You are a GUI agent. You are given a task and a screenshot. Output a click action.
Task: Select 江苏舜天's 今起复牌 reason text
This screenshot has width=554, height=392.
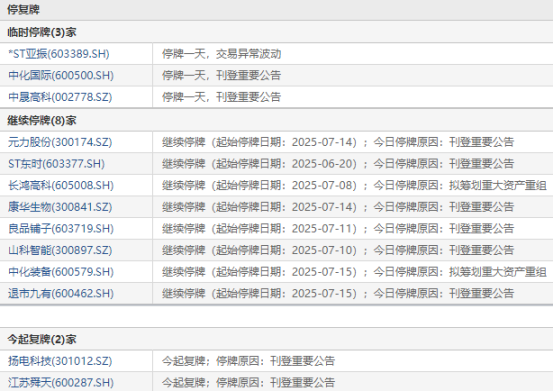(x=248, y=382)
